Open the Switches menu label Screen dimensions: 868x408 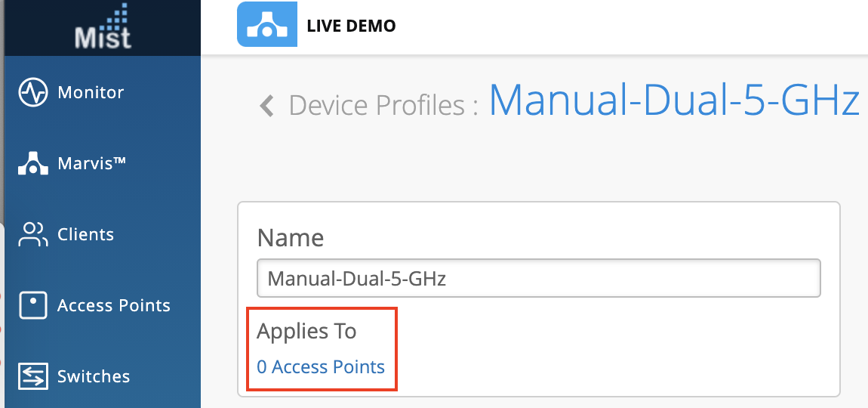coord(94,376)
